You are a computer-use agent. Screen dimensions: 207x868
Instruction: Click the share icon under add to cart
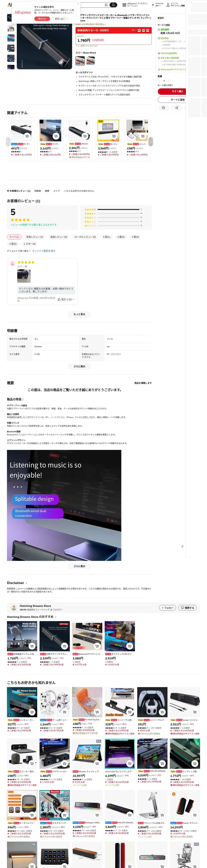pos(177,108)
